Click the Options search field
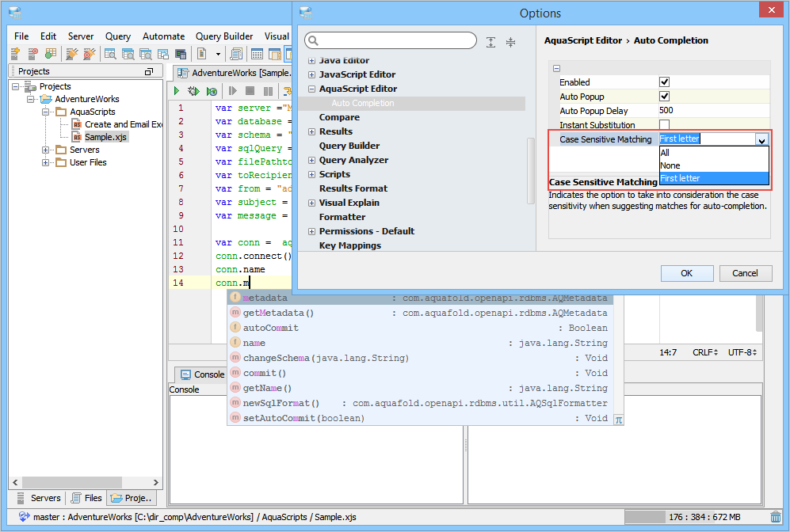The height and width of the screenshot is (532, 790). pos(396,41)
